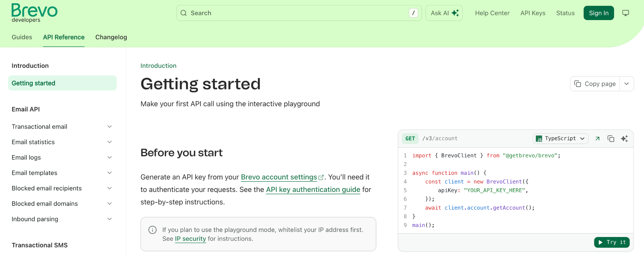Click the "Getting started" page title
This screenshot has width=644, height=258.
pos(201,84)
